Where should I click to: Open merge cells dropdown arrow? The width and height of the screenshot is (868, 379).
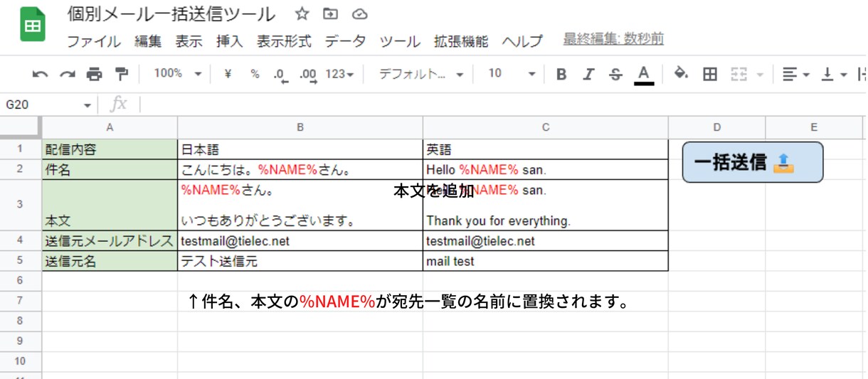(x=760, y=74)
